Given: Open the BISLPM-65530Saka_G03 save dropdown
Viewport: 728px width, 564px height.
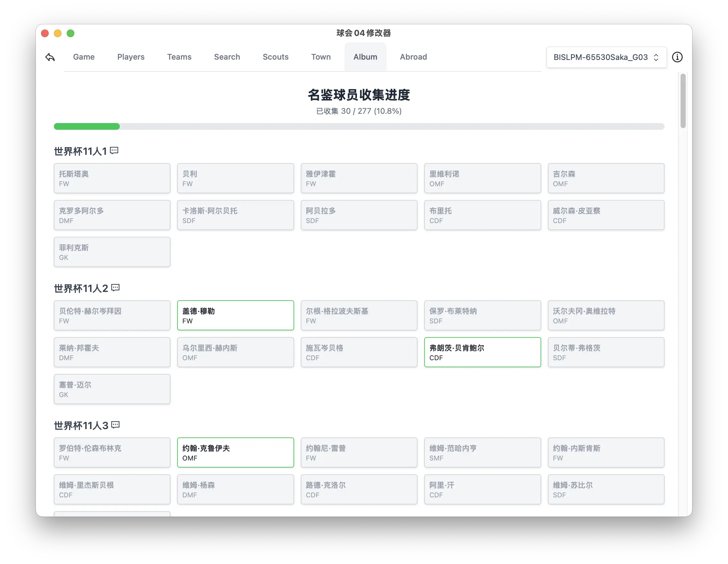Looking at the screenshot, I should (606, 57).
